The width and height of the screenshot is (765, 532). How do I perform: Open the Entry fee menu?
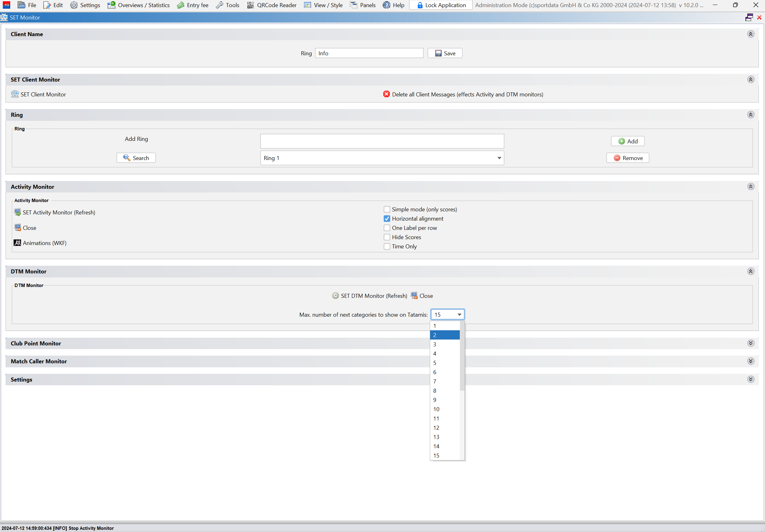(193, 5)
